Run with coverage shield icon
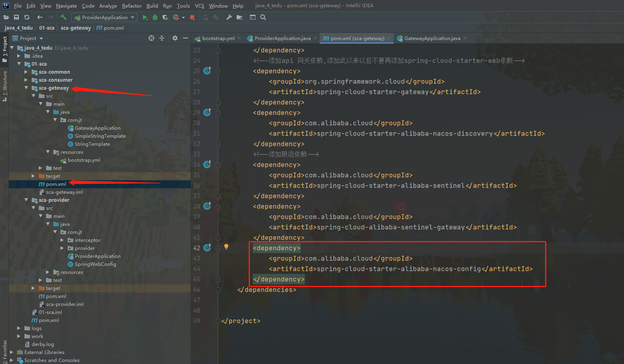Viewport: 624px width, 364px height. pyautogui.click(x=165, y=17)
